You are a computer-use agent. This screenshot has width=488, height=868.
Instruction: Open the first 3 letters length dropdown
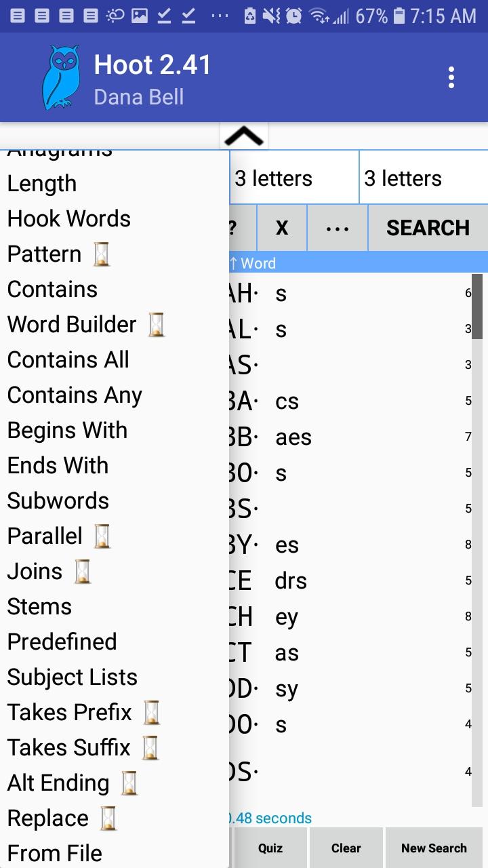293,178
